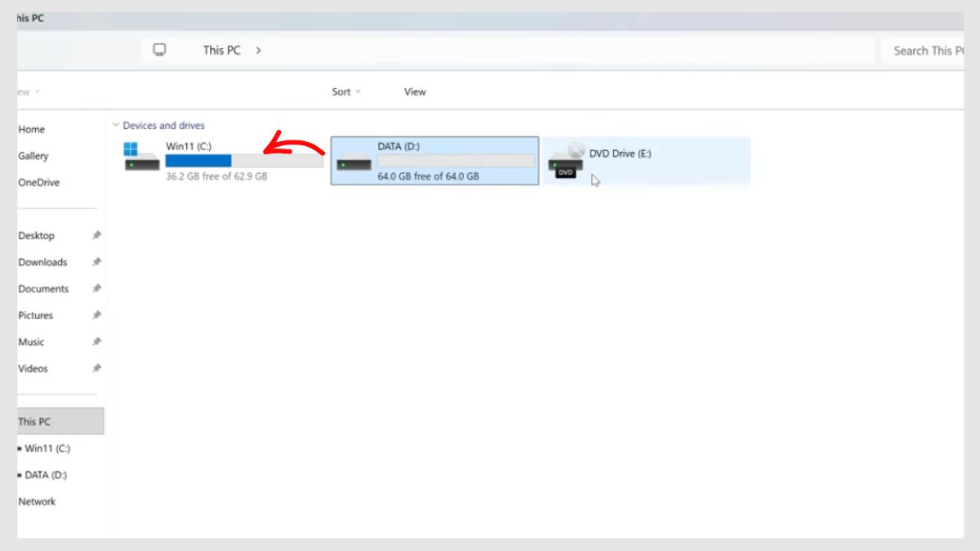Open the Sort dropdown menu

click(x=346, y=92)
